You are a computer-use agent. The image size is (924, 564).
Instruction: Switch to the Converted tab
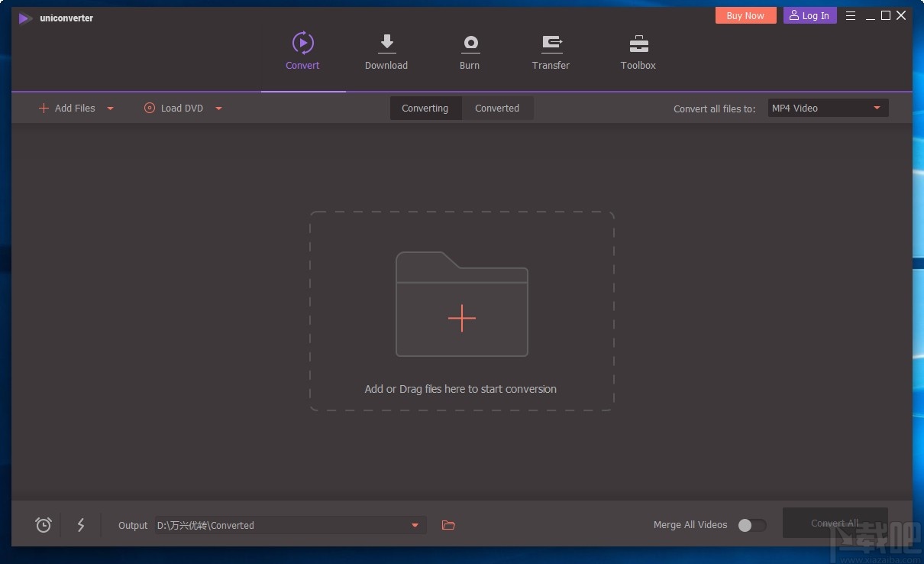[x=497, y=108]
